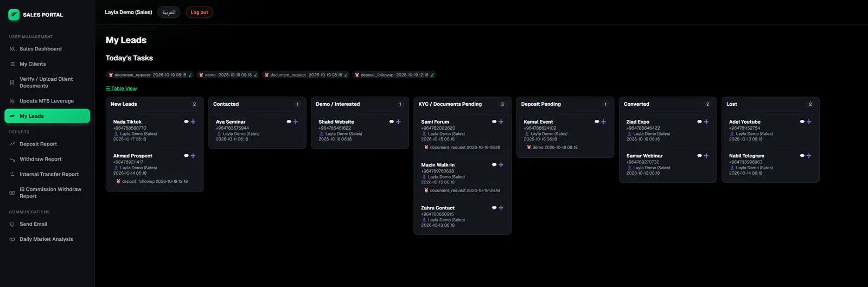Open comments on Nada Tiktok lead
Image resolution: width=868 pixels, height=287 pixels.
tap(186, 122)
